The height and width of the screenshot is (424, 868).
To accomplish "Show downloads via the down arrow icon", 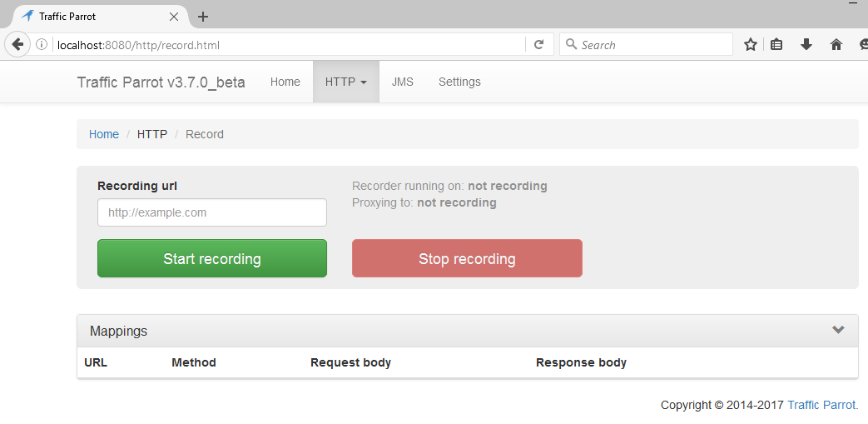I will pyautogui.click(x=806, y=45).
